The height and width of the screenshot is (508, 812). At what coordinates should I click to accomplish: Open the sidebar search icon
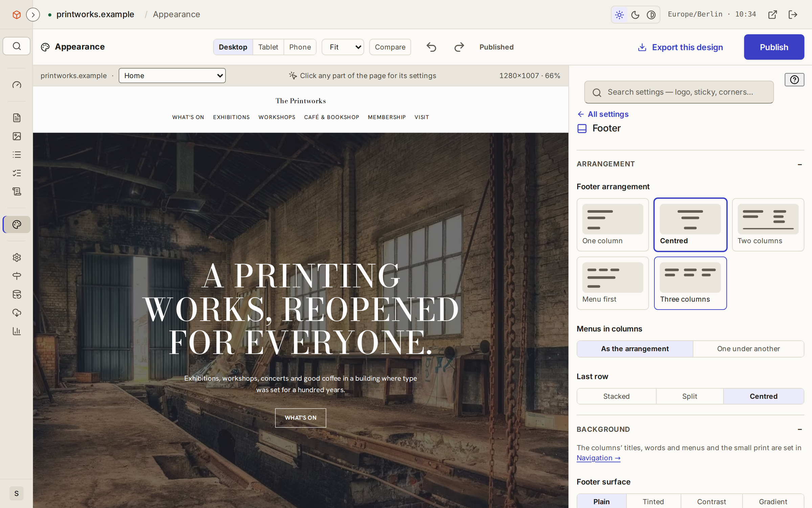click(x=17, y=46)
